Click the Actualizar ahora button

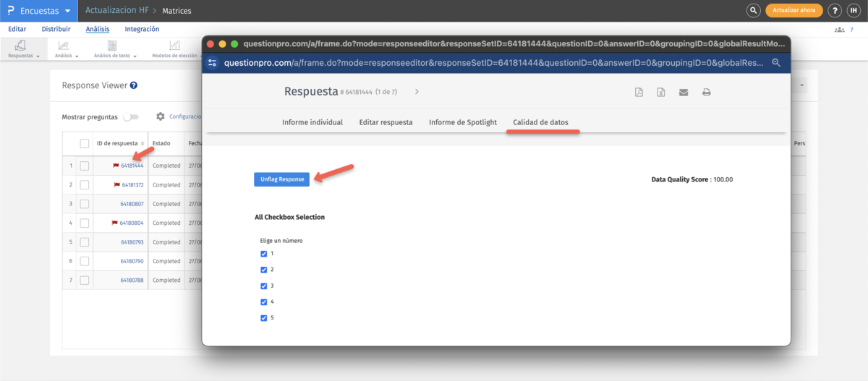pos(793,11)
